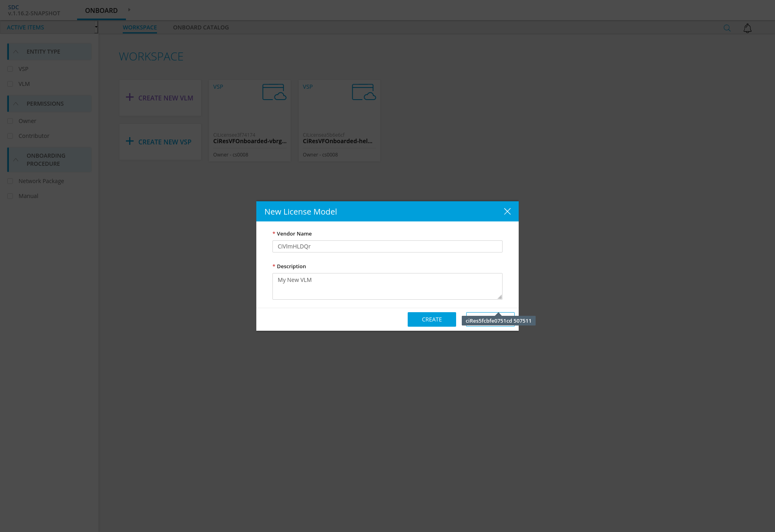This screenshot has width=775, height=532.
Task: Check the VLM entity type checkbox
Action: click(10, 84)
